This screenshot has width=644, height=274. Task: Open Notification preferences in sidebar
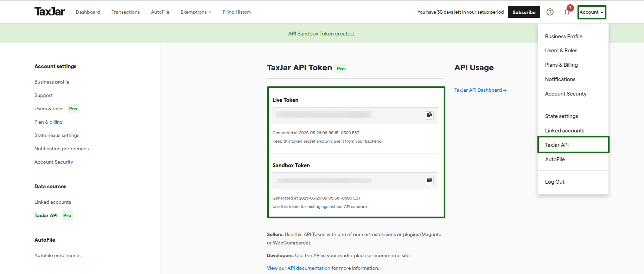coord(62,149)
